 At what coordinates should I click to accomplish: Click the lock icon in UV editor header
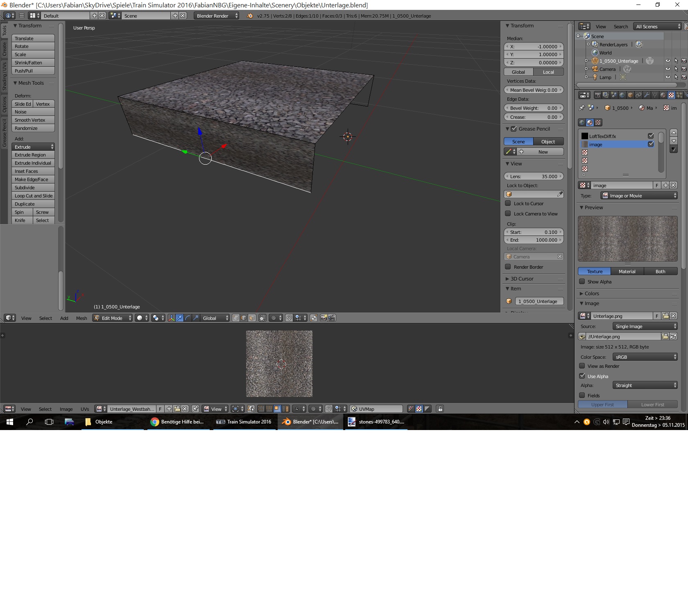point(440,409)
